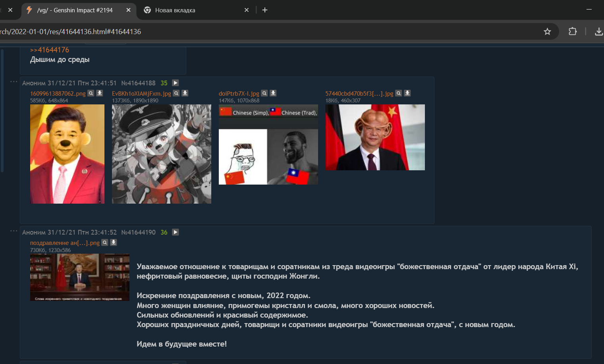Click the reply count 36 on post №41644190

(x=164, y=232)
